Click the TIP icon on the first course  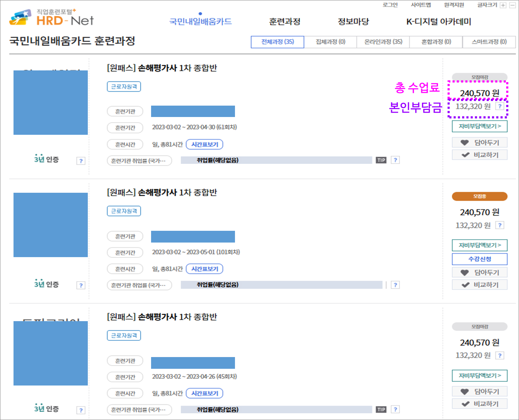[381, 160]
